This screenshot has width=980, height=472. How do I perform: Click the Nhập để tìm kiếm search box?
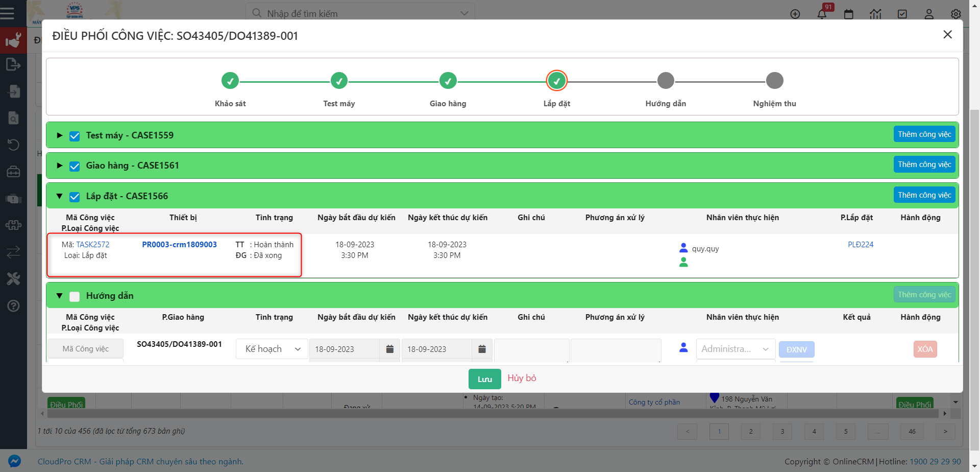click(360, 13)
